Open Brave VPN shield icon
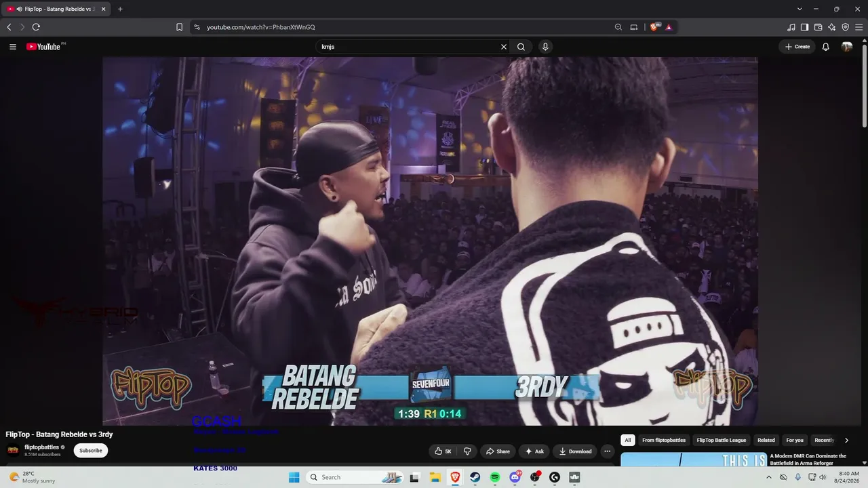 coord(846,27)
